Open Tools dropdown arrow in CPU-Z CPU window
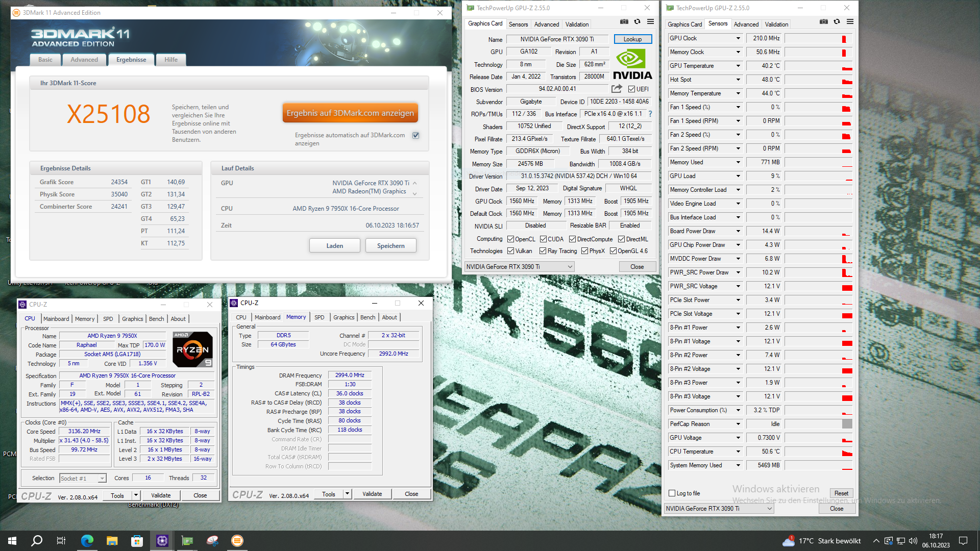Screen dimensions: 980x551 point(136,495)
